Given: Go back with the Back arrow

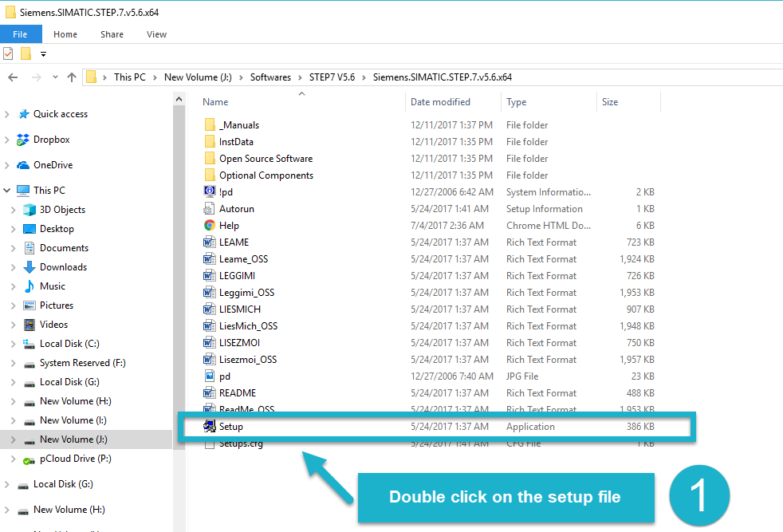Looking at the screenshot, I should click(13, 77).
